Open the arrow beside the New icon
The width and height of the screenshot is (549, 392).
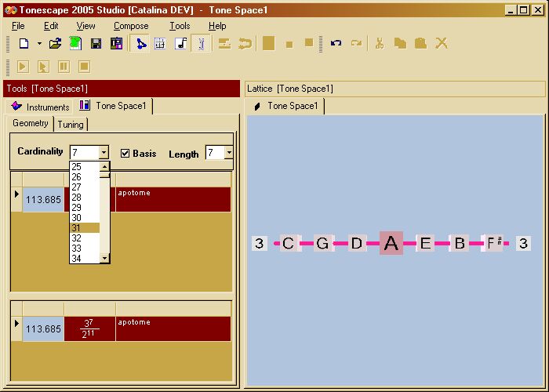(39, 44)
